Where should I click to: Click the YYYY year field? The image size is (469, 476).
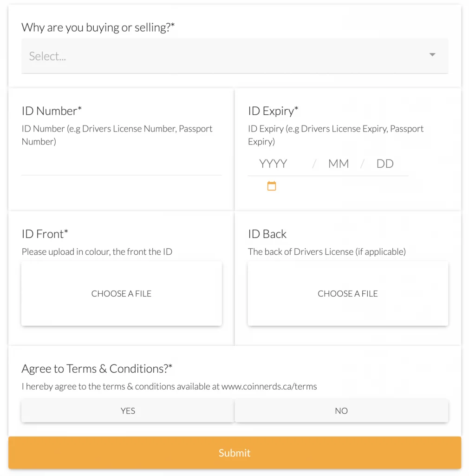click(273, 164)
